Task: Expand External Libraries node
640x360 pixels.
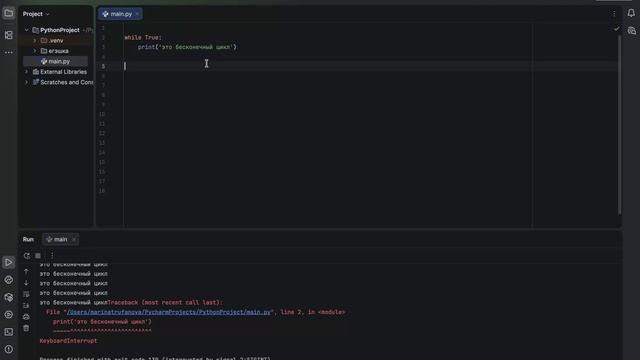Action: pos(27,72)
